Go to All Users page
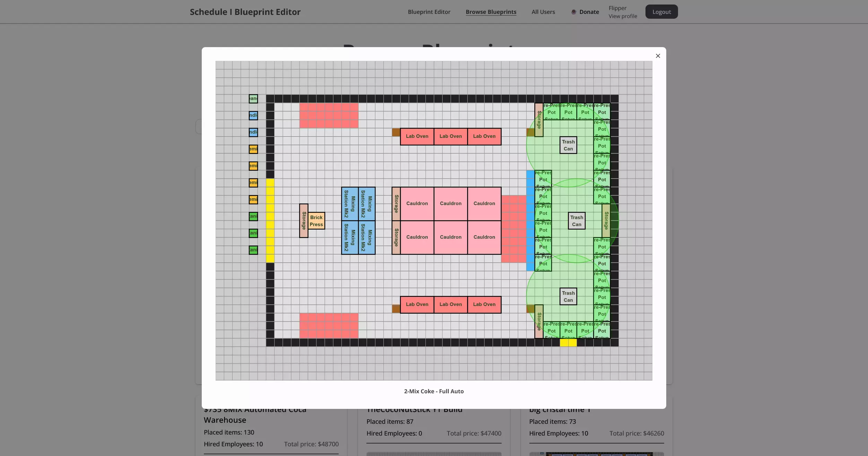Screen dimensions: 868x456 pos(543,12)
